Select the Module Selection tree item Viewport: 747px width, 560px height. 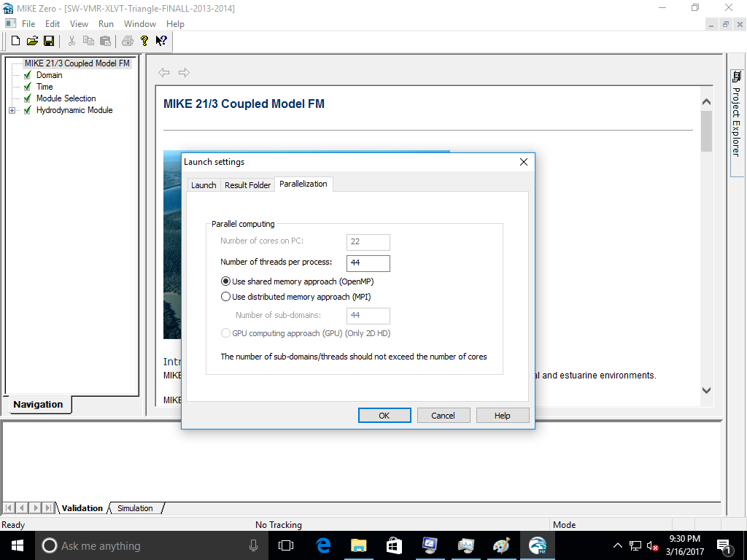point(66,98)
